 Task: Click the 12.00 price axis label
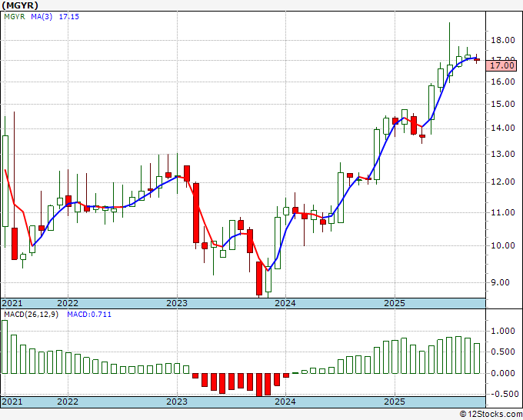pos(503,182)
